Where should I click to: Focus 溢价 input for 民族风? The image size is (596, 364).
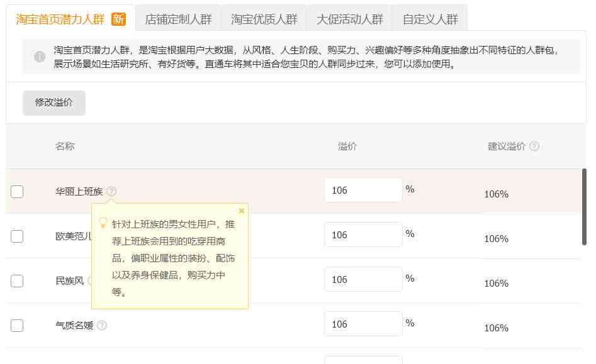(x=363, y=279)
